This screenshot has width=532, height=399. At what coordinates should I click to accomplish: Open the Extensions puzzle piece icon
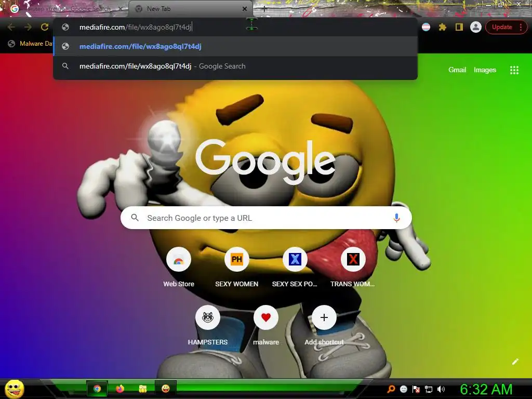(x=443, y=27)
